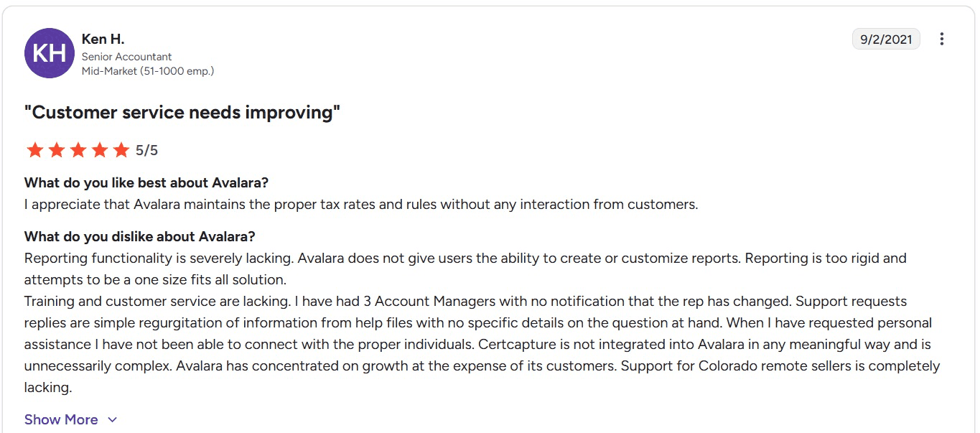
Task: Select the fourth rating star
Action: point(100,149)
